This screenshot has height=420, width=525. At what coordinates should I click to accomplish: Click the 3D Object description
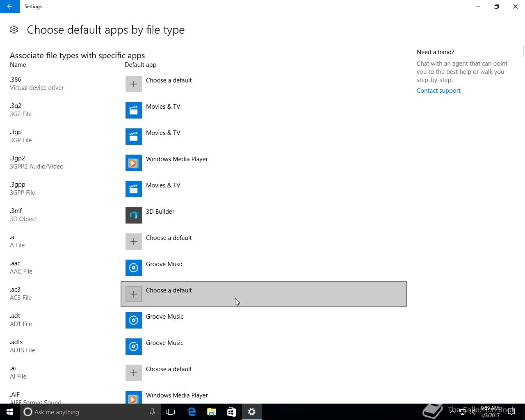click(x=23, y=219)
